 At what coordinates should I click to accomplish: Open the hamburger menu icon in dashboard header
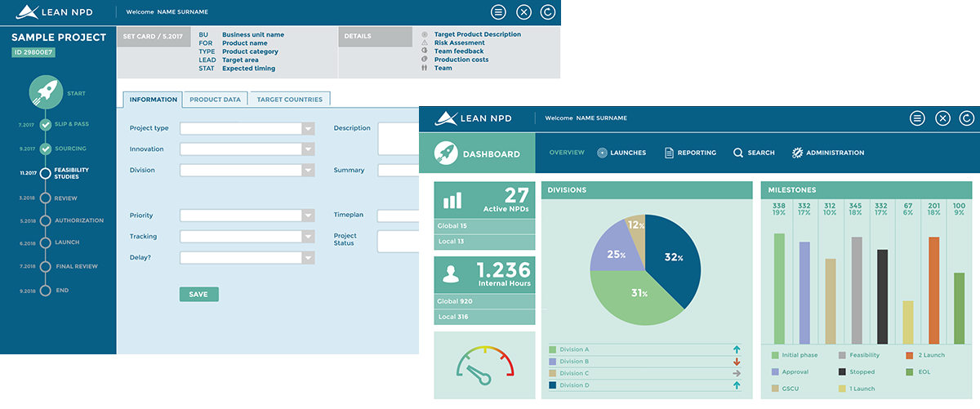(917, 118)
